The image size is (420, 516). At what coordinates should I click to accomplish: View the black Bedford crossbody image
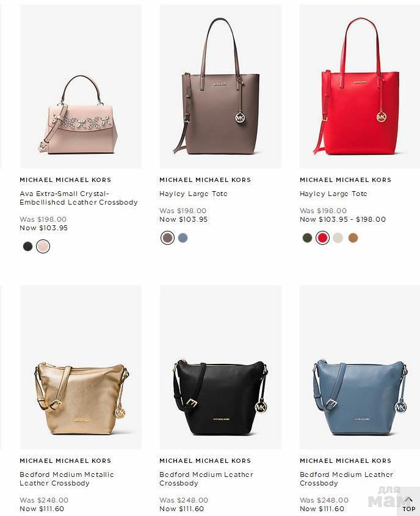[x=220, y=367]
